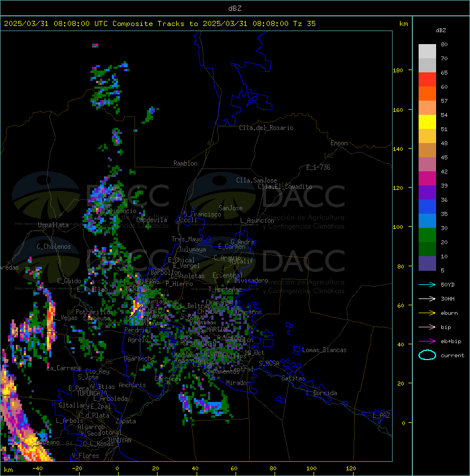Screen dimensions: 470x476
Task: Click the C_Guido map label
Action: 69,281
